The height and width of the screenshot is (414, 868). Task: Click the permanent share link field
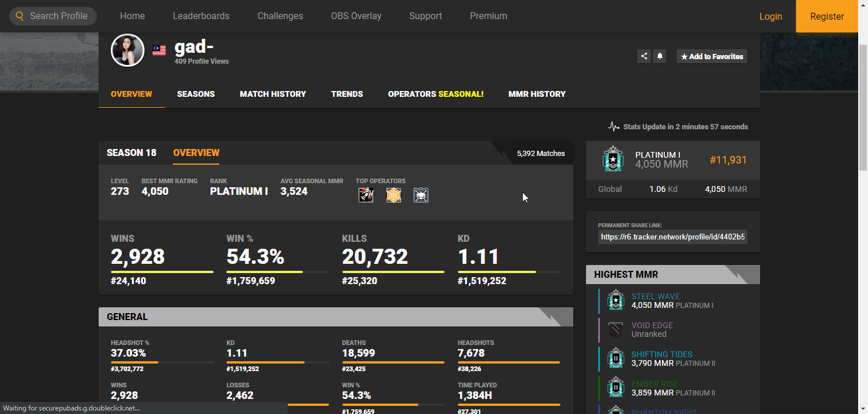pos(672,237)
